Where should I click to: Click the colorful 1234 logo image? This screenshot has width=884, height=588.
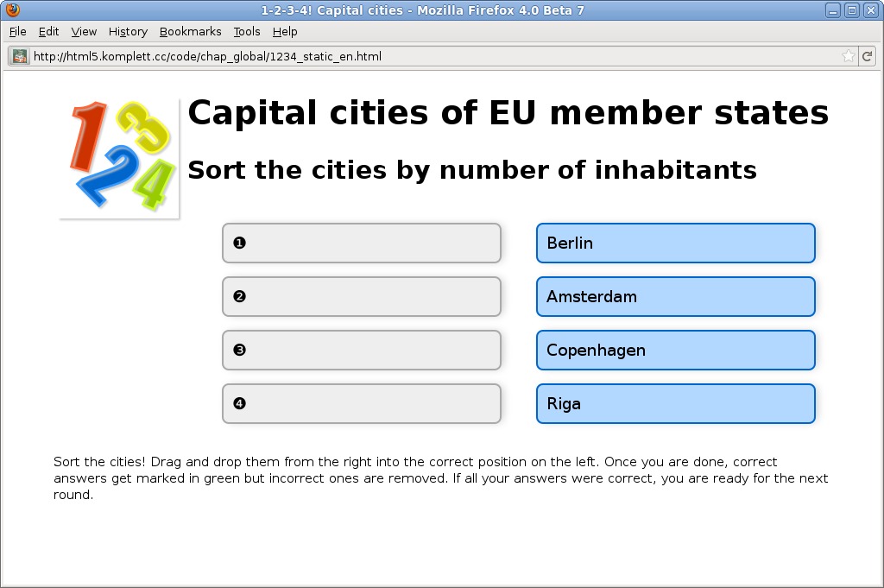pyautogui.click(x=119, y=158)
